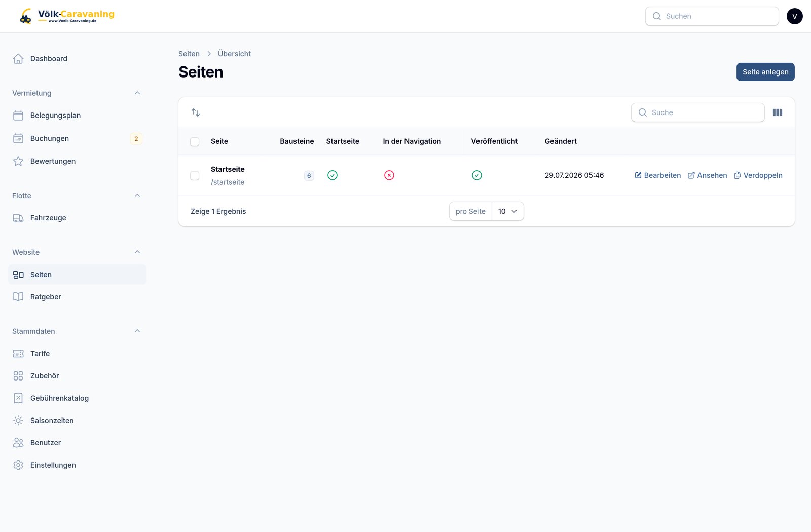Click Verdoppeln for Startseite
Image resolution: width=811 pixels, height=532 pixels.
point(758,175)
